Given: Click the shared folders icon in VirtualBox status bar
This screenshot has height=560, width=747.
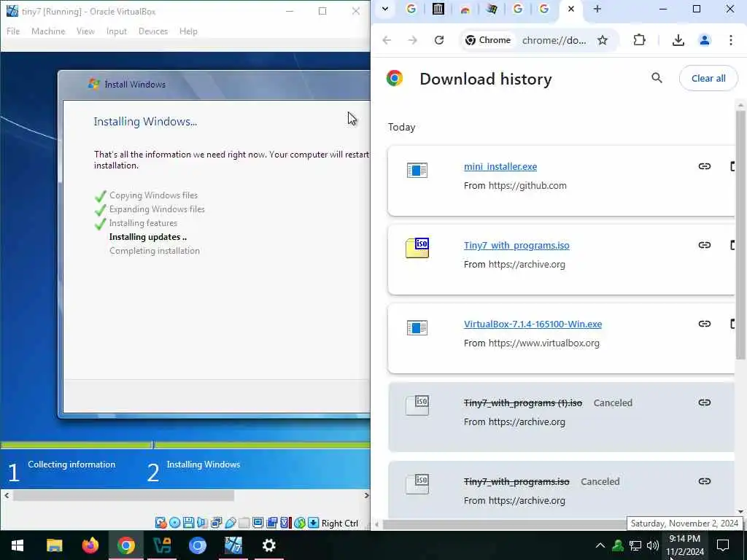Looking at the screenshot, I should [x=244, y=523].
